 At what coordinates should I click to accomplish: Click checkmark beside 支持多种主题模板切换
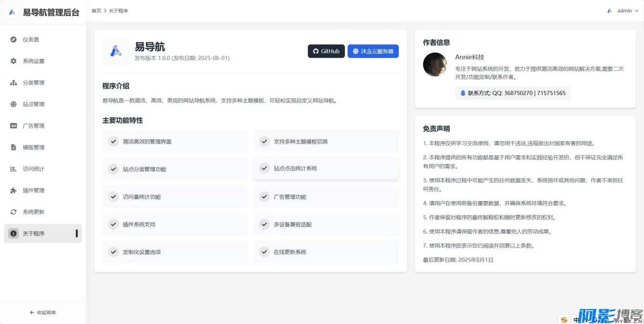tap(264, 141)
